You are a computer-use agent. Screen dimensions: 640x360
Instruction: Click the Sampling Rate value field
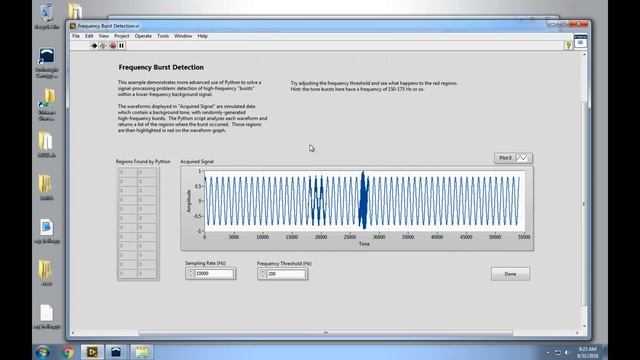click(x=214, y=273)
